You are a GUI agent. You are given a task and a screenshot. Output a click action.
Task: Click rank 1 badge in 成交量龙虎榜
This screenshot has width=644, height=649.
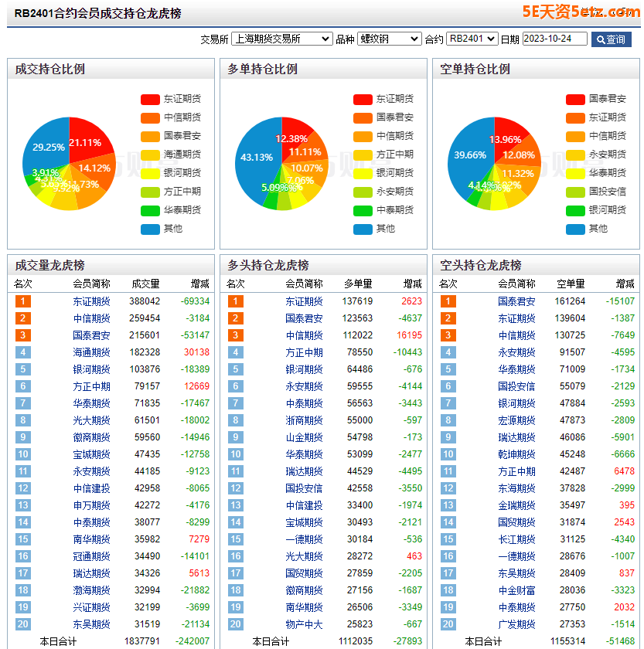(x=22, y=301)
